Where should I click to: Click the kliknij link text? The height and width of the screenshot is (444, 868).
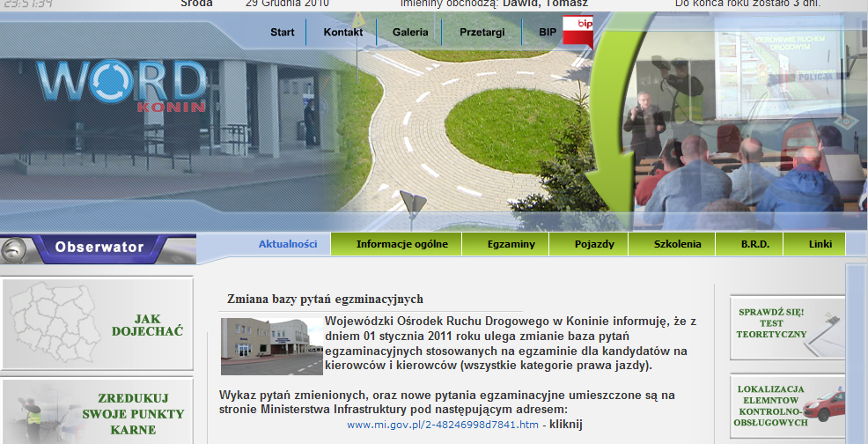coord(566,425)
